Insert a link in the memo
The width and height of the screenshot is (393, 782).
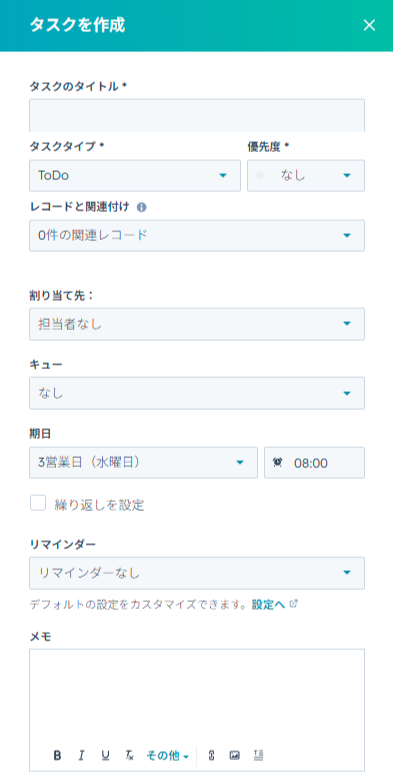click(x=211, y=756)
